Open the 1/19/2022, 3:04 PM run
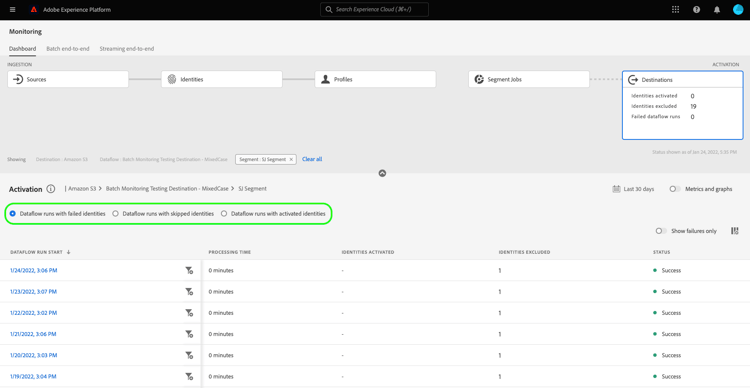Viewport: 750px width, 388px height. point(33,377)
